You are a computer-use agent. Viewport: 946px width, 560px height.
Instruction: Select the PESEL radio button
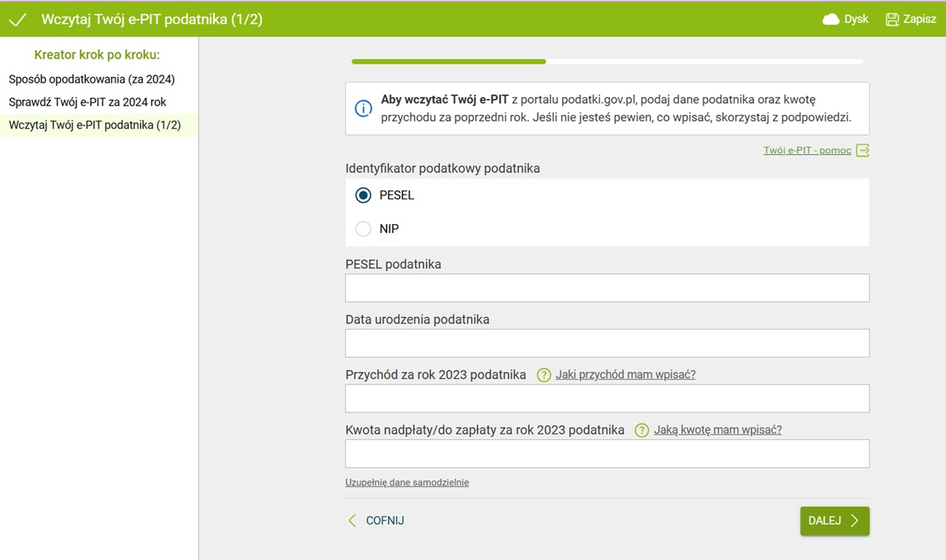click(363, 195)
